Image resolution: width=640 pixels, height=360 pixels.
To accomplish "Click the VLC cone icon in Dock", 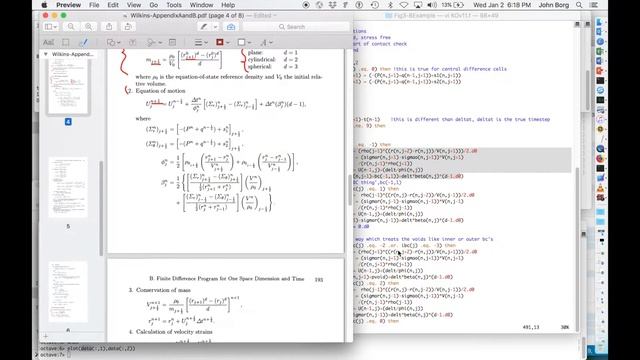I will click(600, 188).
